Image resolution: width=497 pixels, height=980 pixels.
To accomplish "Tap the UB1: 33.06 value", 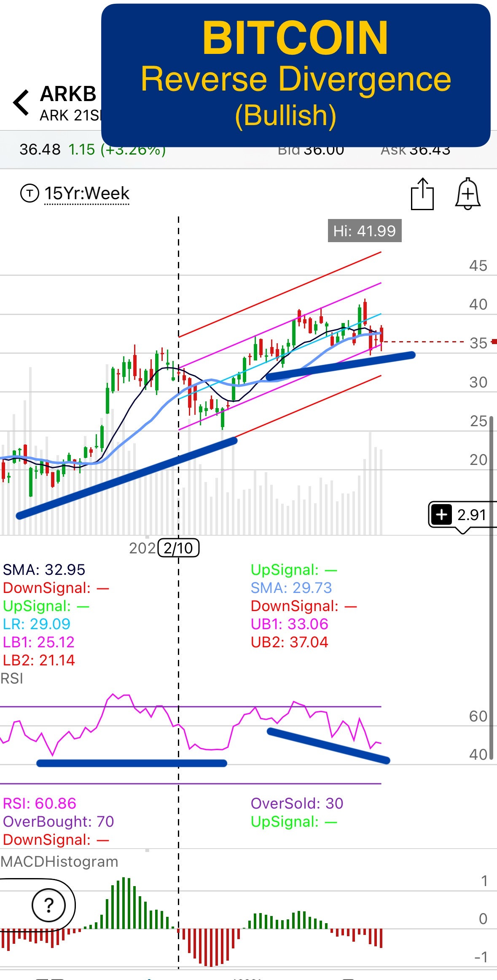I will point(290,624).
